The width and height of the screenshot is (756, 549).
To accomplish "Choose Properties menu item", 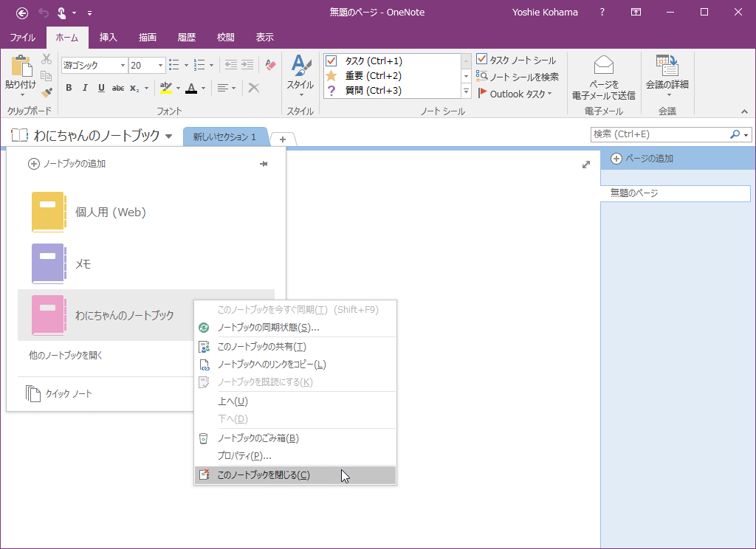I will coord(295,456).
